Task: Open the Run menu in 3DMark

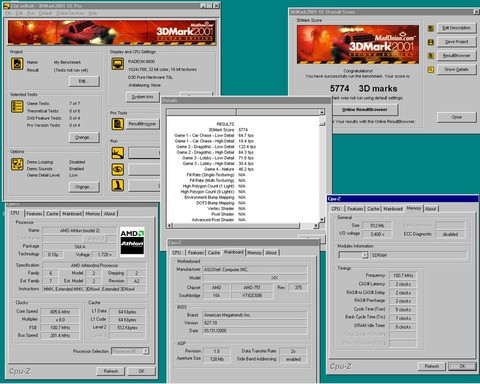Action: click(31, 13)
